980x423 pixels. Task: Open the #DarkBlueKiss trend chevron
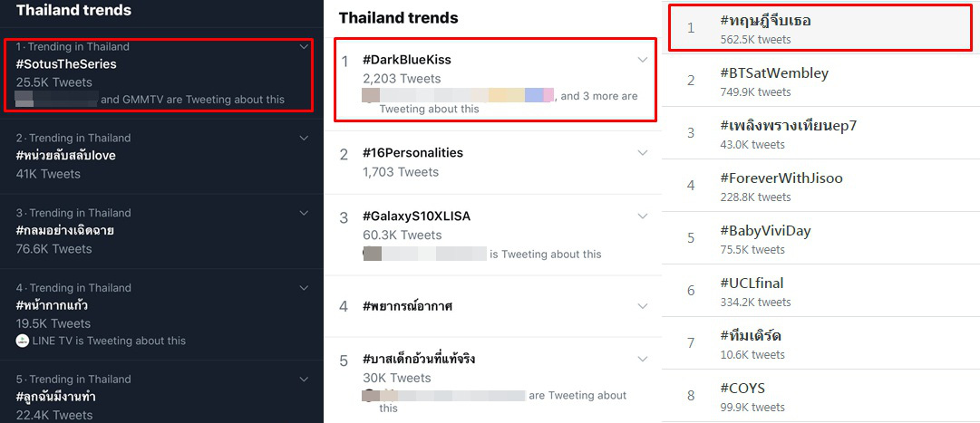(x=643, y=60)
